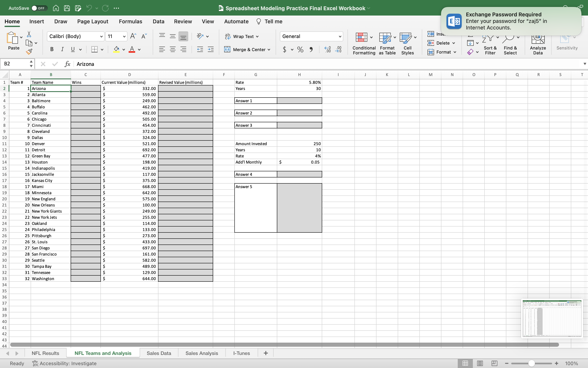Click the Copy icon

(x=29, y=43)
